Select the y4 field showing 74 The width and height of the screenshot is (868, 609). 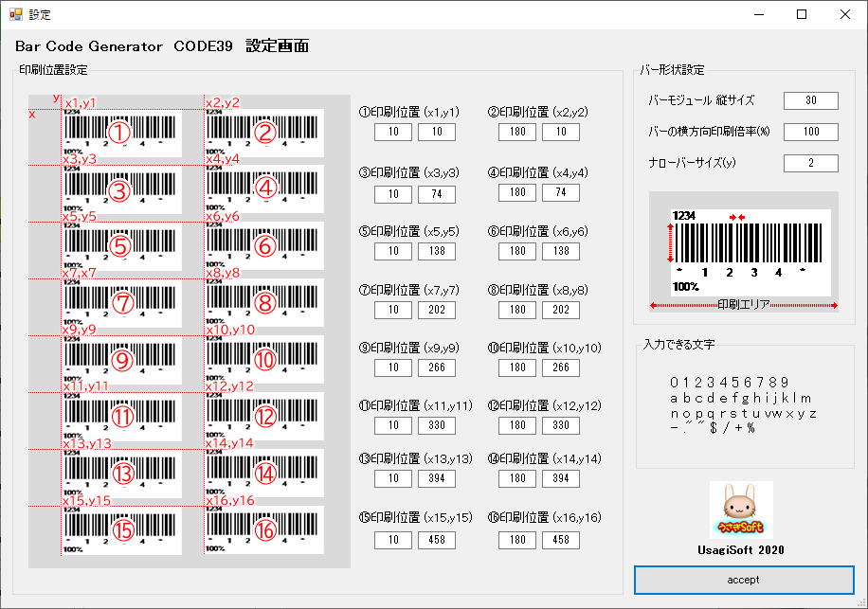tap(561, 192)
